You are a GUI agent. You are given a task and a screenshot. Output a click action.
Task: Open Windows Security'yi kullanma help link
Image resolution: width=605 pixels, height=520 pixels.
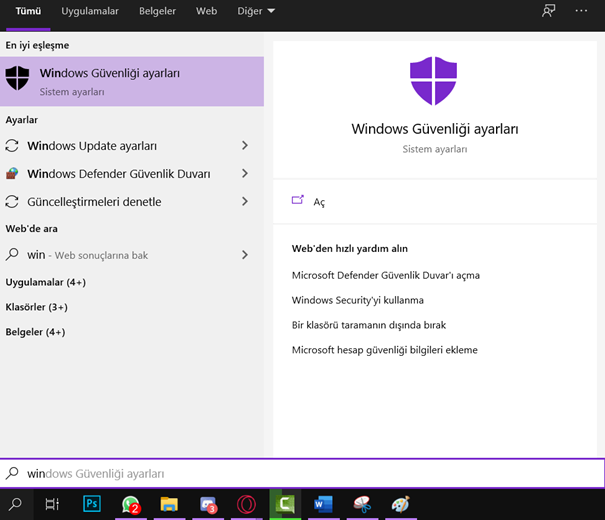click(x=358, y=300)
